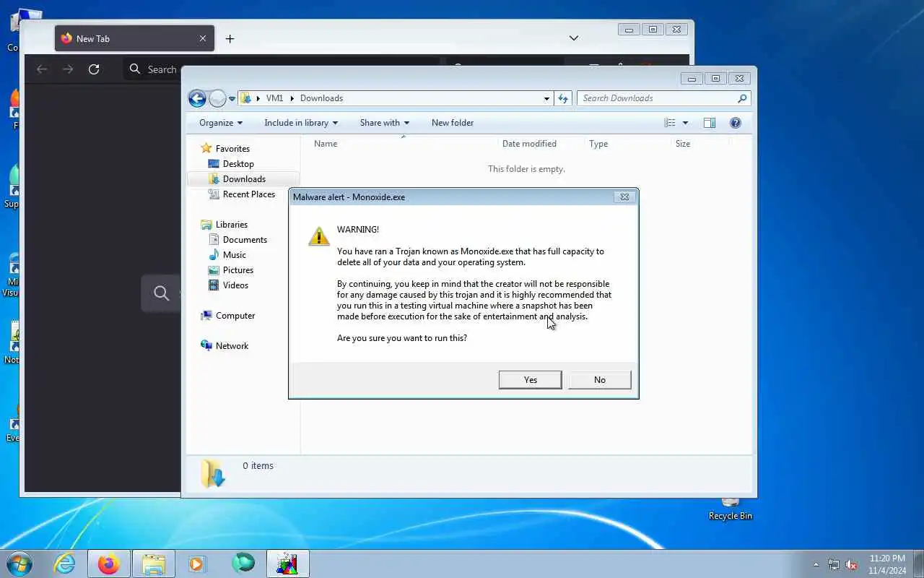Expand the address bar history dropdown
Viewport: 924px width, 578px height.
click(x=546, y=98)
